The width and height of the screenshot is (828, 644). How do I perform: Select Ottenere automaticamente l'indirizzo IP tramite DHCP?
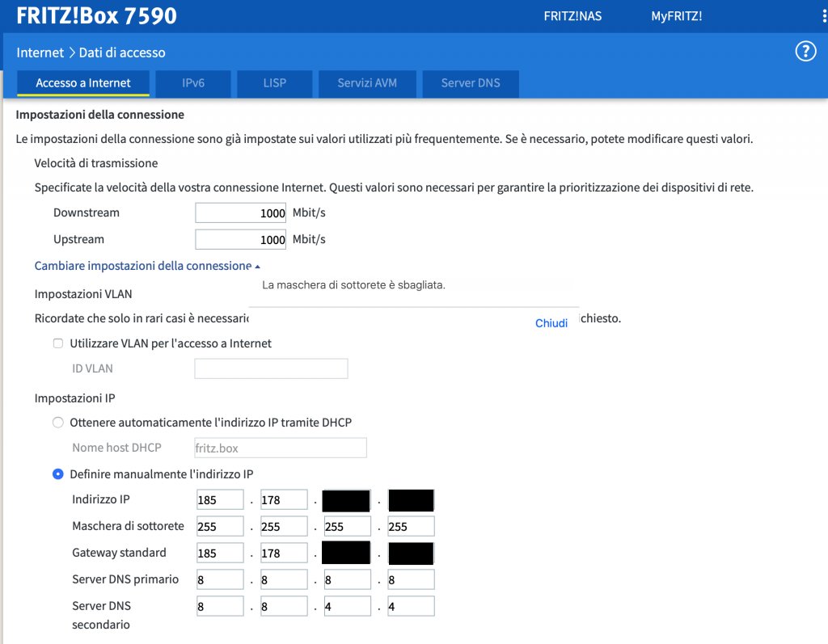coord(58,423)
